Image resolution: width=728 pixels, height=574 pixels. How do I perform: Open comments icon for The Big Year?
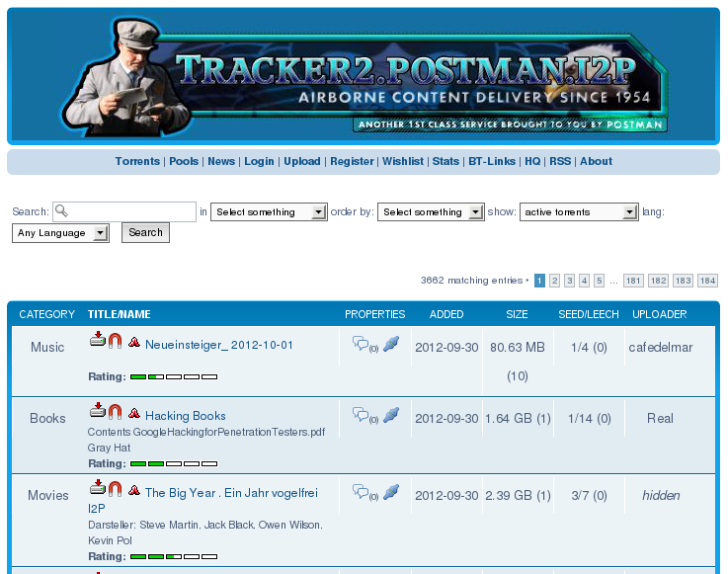pyautogui.click(x=361, y=491)
